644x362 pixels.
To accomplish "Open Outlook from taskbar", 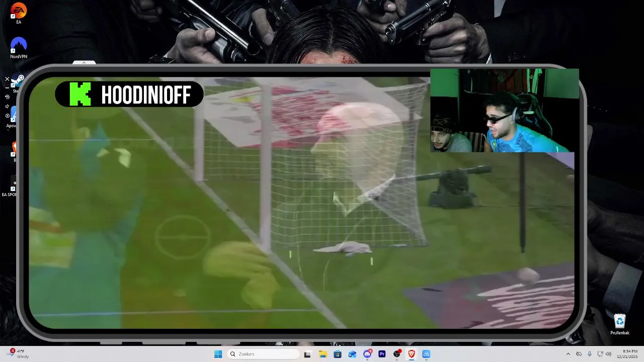I will pyautogui.click(x=352, y=354).
